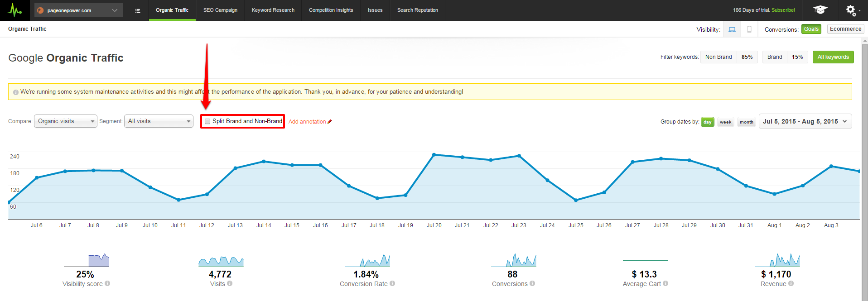Open the settings gear icon

tap(851, 10)
